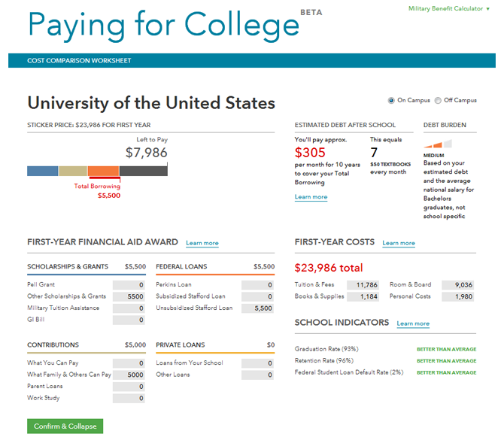This screenshot has width=504, height=437.
Task: Open Learn more beside School Indicators
Action: 413,323
